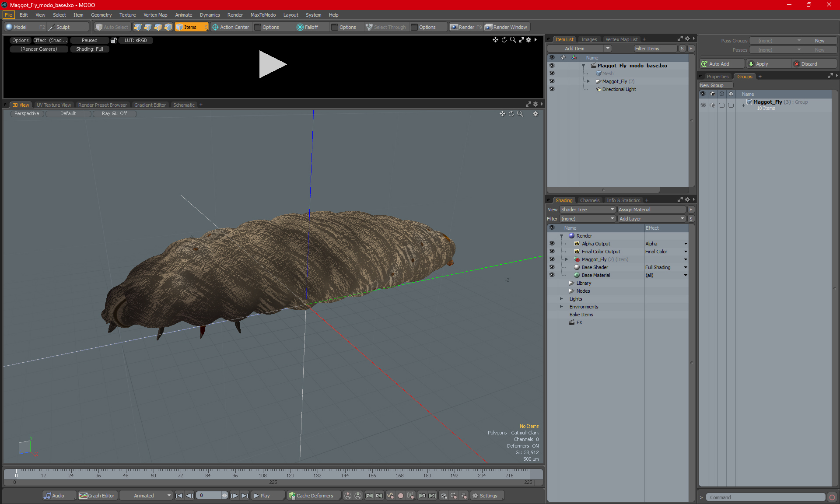Image resolution: width=840 pixels, height=504 pixels.
Task: Open the Geometry menu
Action: 101,15
